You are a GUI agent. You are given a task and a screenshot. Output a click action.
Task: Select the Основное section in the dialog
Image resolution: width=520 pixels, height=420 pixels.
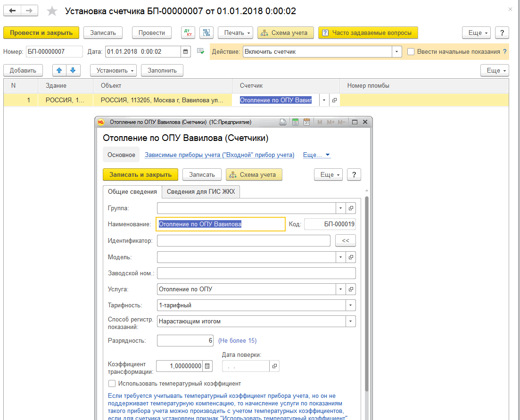point(121,155)
